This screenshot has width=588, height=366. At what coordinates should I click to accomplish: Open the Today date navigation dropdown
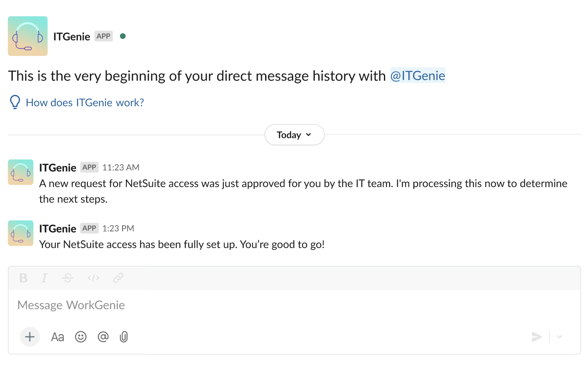[x=294, y=135]
